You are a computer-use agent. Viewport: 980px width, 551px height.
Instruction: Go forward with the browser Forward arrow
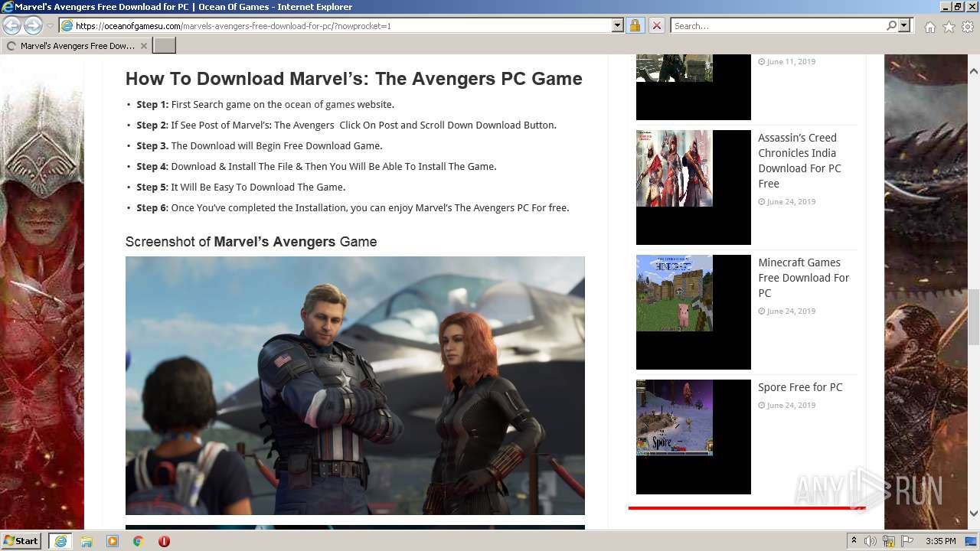(x=33, y=25)
